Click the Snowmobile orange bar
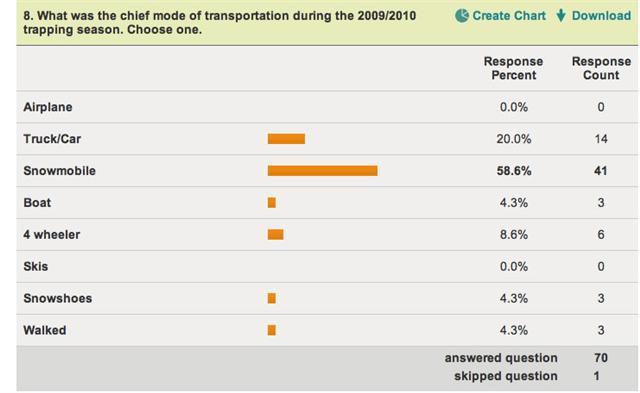This screenshot has width=640, height=393. pos(322,171)
